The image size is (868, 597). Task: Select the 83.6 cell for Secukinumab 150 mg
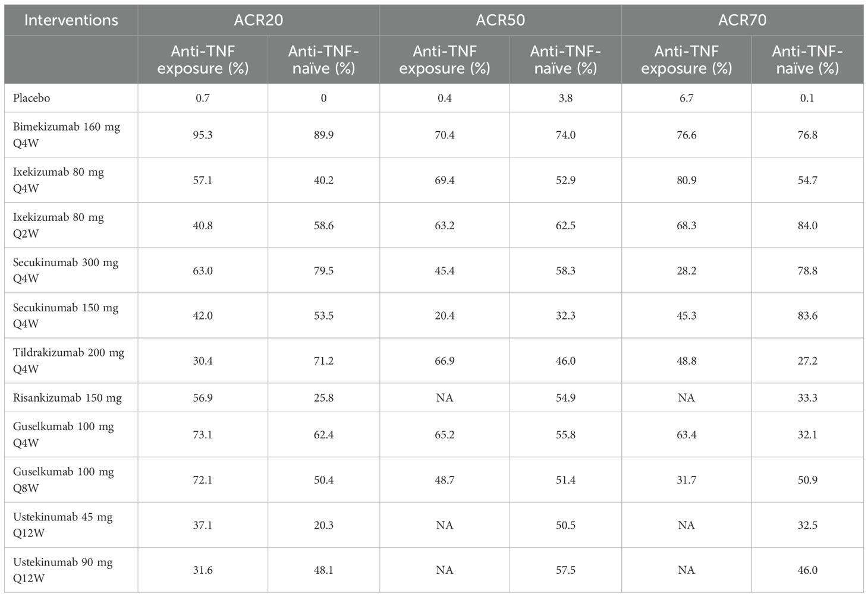807,315
